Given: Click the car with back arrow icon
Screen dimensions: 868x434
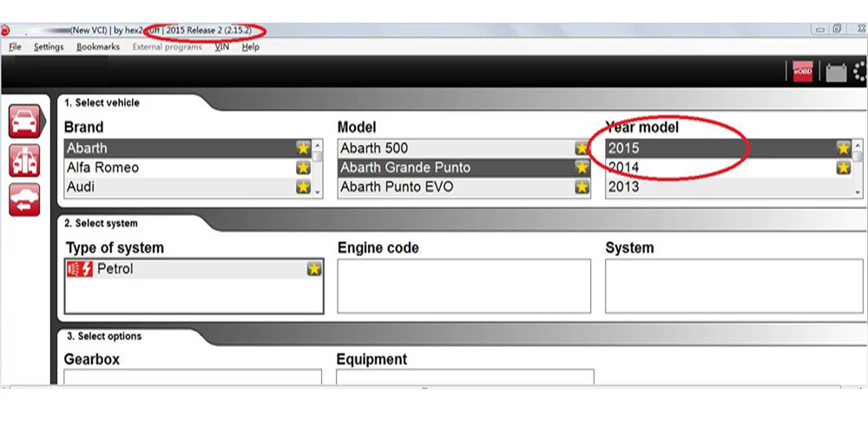Looking at the screenshot, I should click(24, 200).
